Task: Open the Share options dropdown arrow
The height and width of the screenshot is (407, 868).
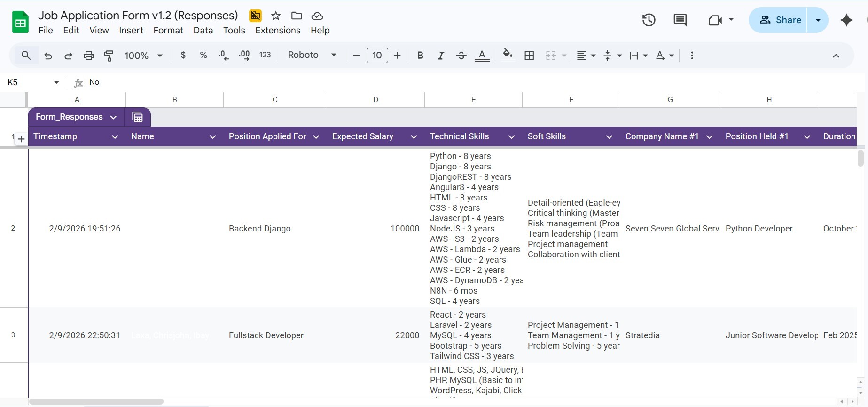Action: pyautogui.click(x=818, y=20)
